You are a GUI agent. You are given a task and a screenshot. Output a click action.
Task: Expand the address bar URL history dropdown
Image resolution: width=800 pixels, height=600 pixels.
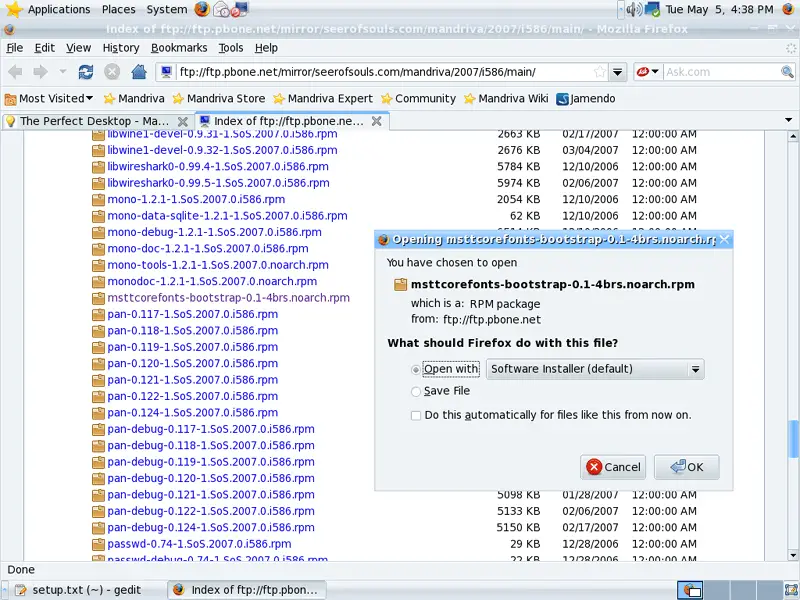(617, 72)
